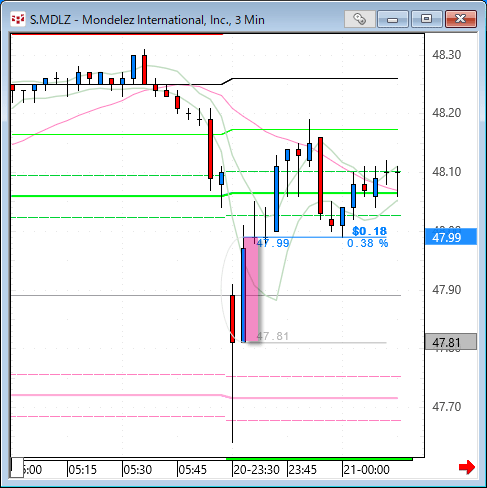Image resolution: width=487 pixels, height=488 pixels.
Task: Click the window title S.MDLZ Mondelez International
Action: tap(147, 20)
